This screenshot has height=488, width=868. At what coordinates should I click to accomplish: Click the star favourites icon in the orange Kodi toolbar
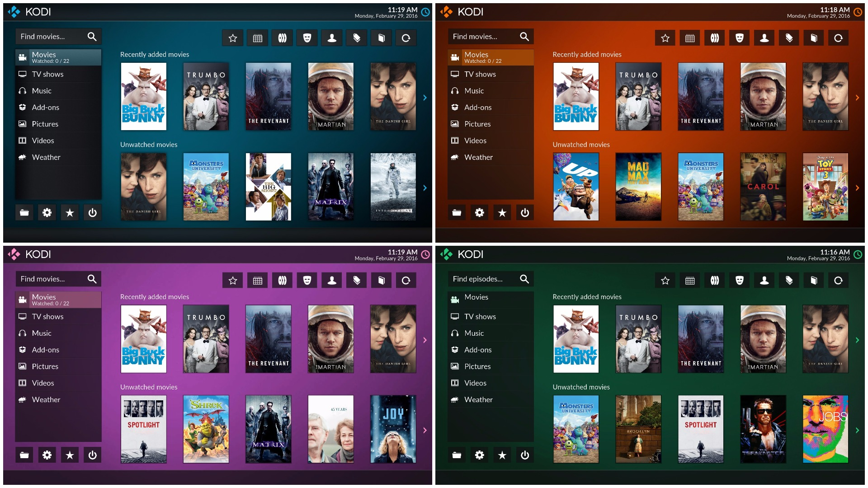click(x=665, y=38)
